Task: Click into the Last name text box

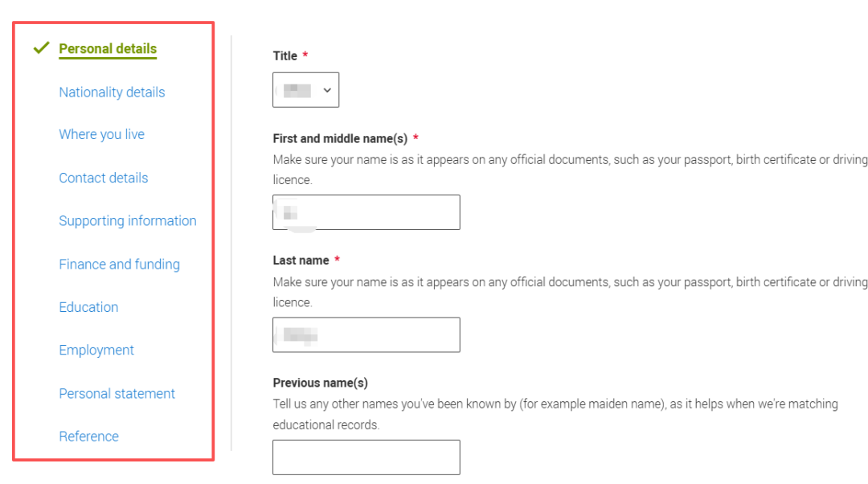Action: 366,334
